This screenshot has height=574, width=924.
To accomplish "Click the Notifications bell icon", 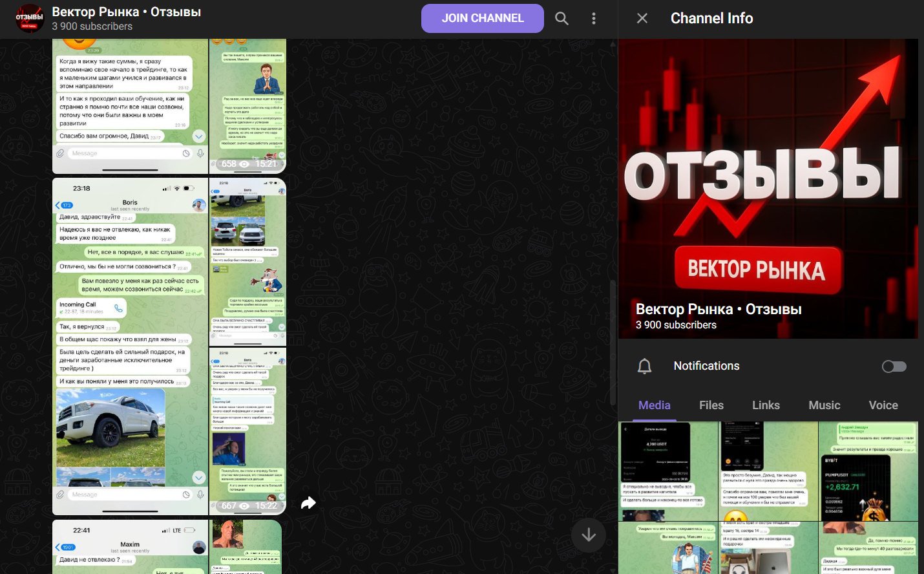I will click(x=644, y=367).
